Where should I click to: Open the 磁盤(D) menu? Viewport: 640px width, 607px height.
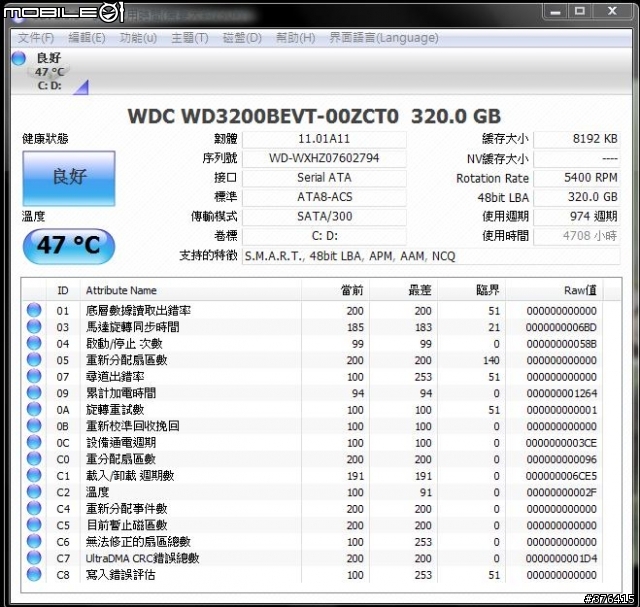point(242,38)
